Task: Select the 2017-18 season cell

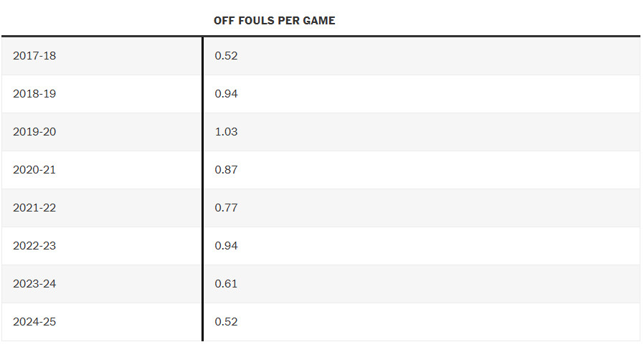Action: (x=34, y=56)
